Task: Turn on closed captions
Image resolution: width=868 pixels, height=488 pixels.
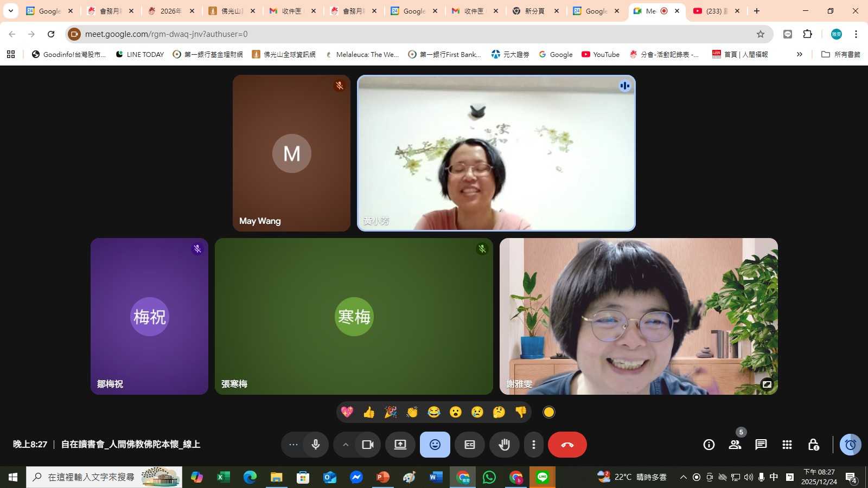Action: click(x=470, y=445)
